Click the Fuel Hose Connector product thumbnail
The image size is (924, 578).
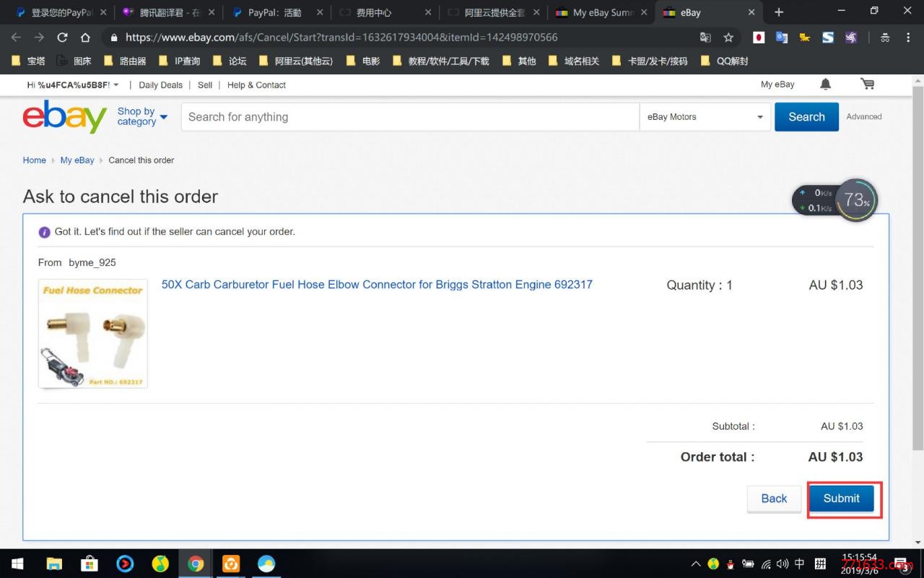click(x=93, y=334)
